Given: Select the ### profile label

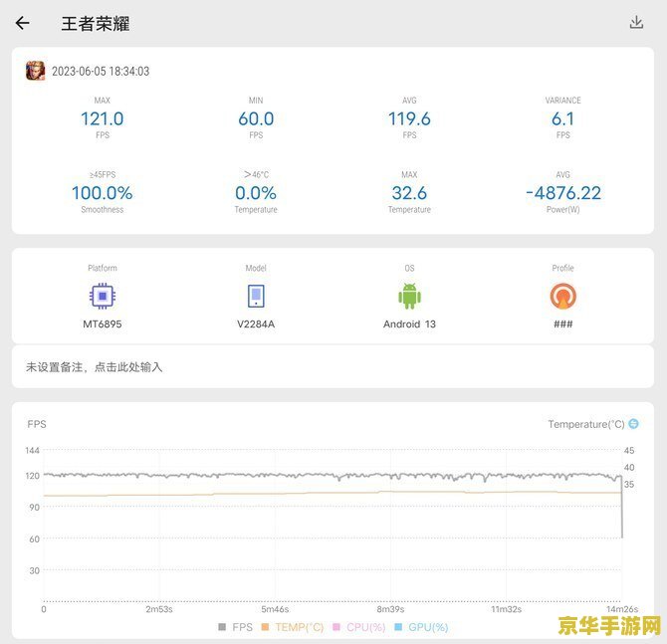Looking at the screenshot, I should click(x=562, y=324).
